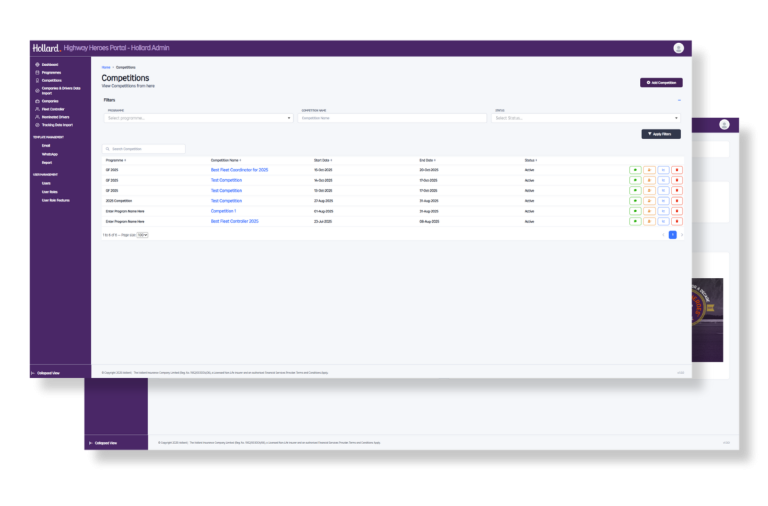768x506 pixels.
Task: Click the Search Competition input field
Action: [x=145, y=149]
